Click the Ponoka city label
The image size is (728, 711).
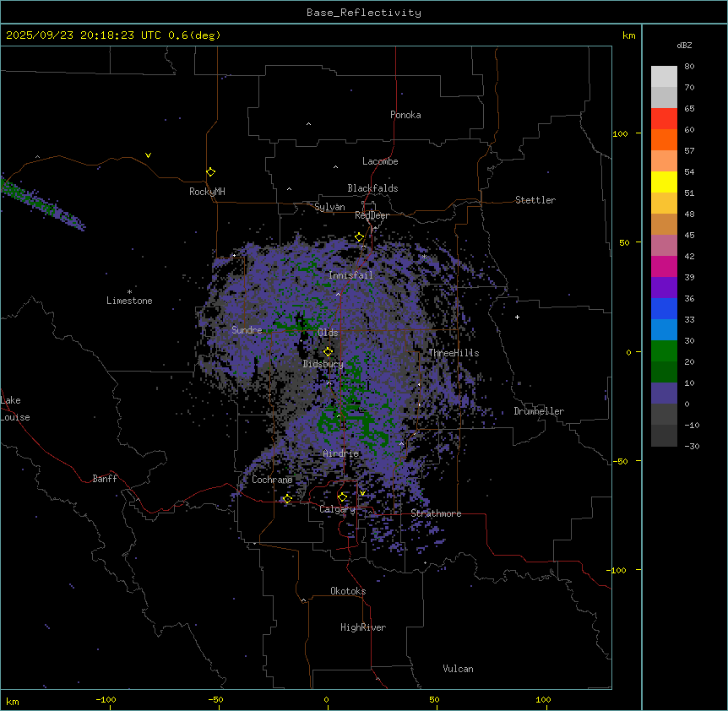click(405, 115)
